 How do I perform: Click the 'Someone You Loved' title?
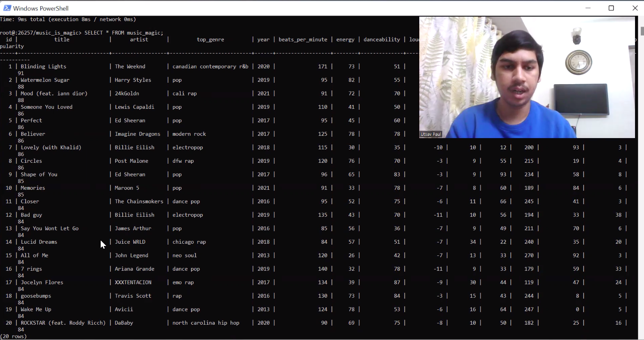point(46,107)
